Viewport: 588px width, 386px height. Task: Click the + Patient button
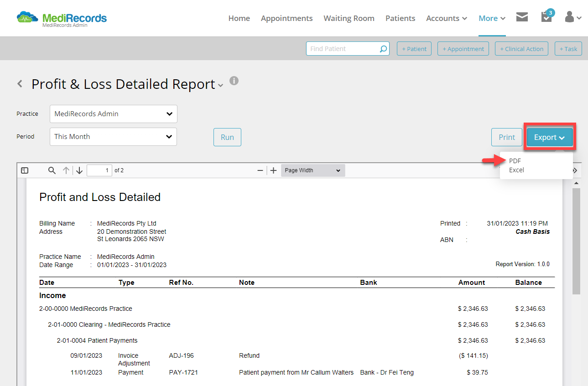(414, 49)
